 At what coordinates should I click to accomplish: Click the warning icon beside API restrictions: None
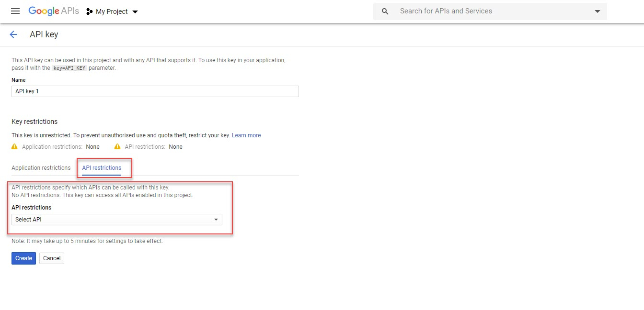coord(117,147)
